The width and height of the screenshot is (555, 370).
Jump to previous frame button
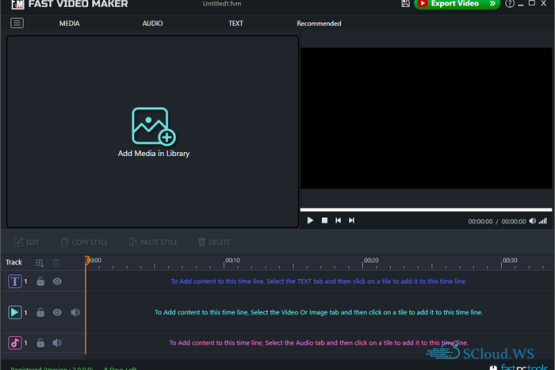(338, 220)
